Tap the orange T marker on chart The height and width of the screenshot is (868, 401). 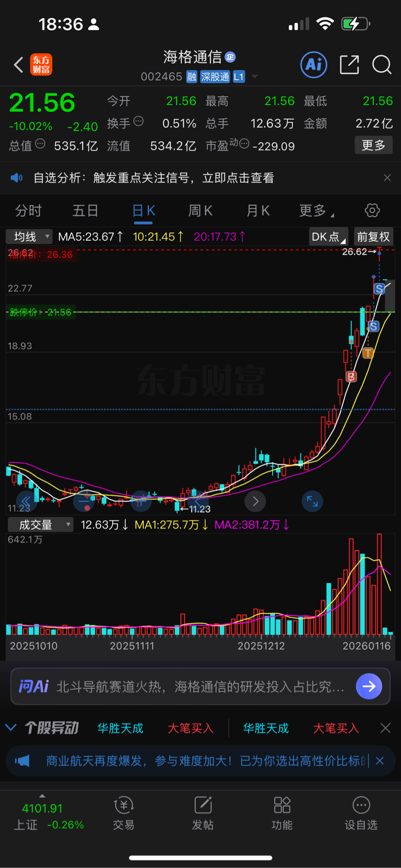[x=368, y=353]
